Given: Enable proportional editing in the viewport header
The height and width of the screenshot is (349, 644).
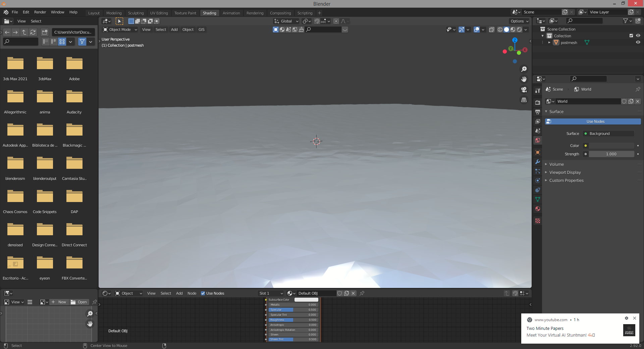Looking at the screenshot, I should [x=336, y=21].
